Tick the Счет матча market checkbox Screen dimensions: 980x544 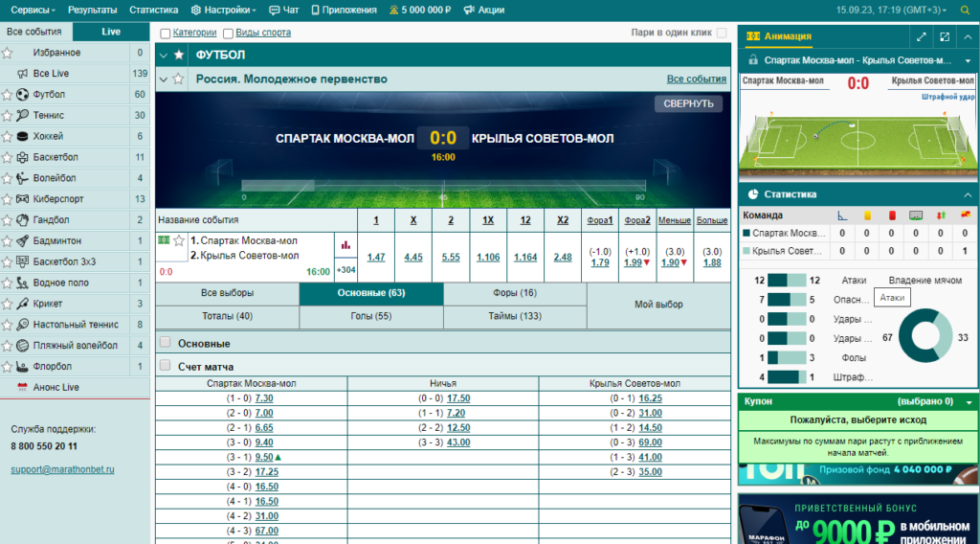coord(165,365)
